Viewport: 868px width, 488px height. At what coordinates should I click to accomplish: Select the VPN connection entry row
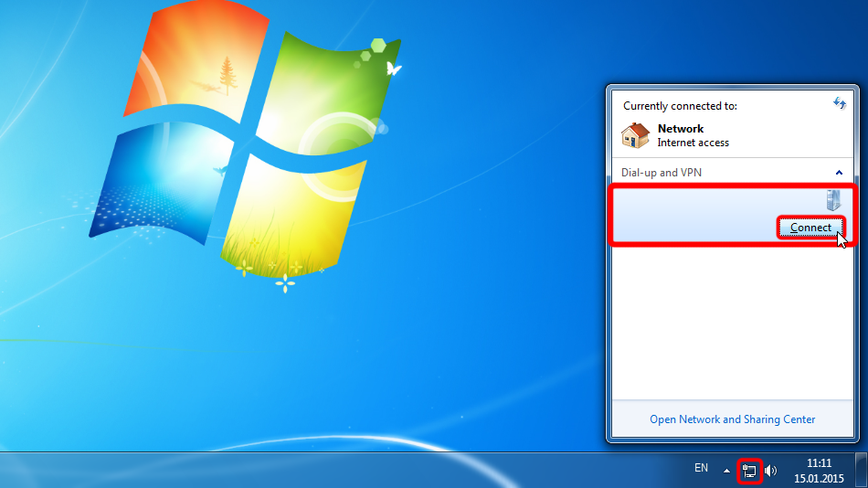(x=694, y=215)
